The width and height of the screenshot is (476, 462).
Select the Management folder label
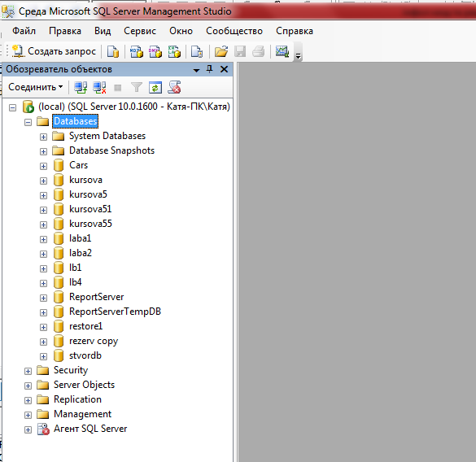coord(82,414)
